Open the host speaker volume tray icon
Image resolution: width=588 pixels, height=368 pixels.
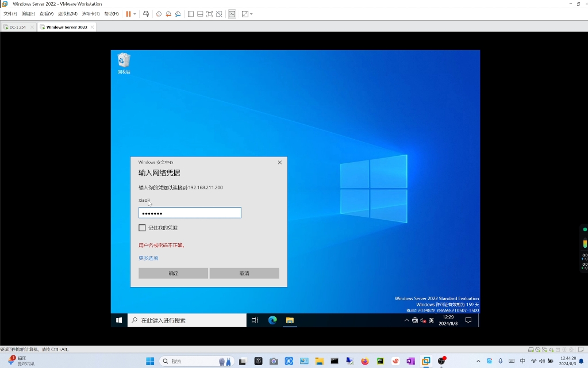click(x=542, y=361)
